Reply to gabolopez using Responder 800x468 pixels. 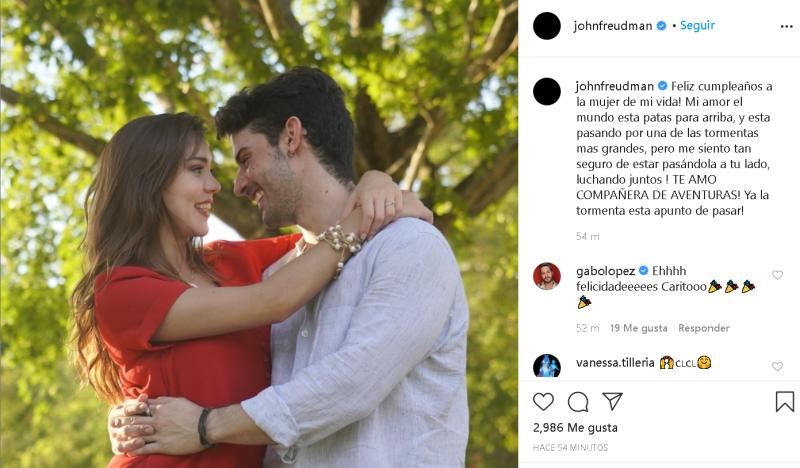[x=704, y=328]
